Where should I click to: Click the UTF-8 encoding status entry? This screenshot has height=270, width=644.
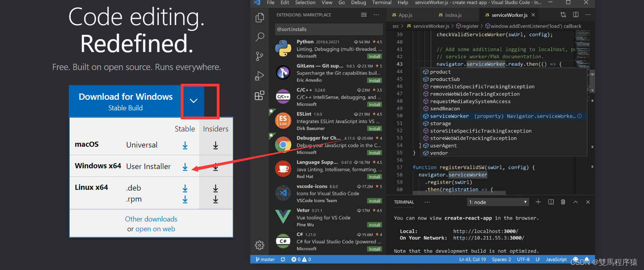click(x=523, y=259)
